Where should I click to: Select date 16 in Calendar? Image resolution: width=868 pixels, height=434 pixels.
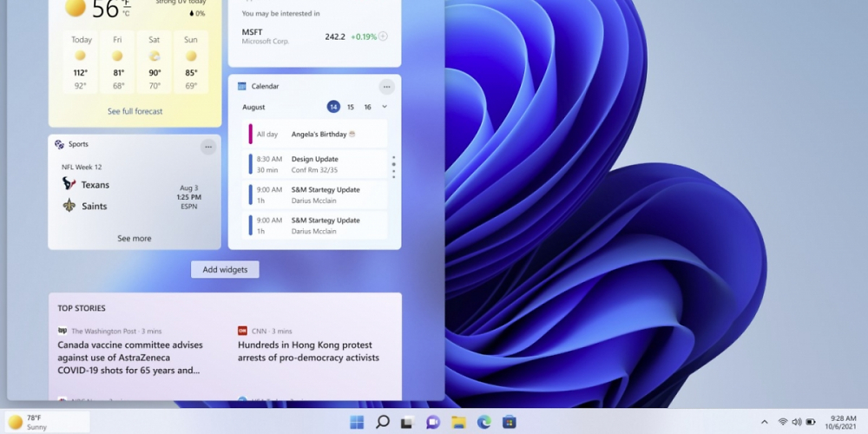[367, 107]
